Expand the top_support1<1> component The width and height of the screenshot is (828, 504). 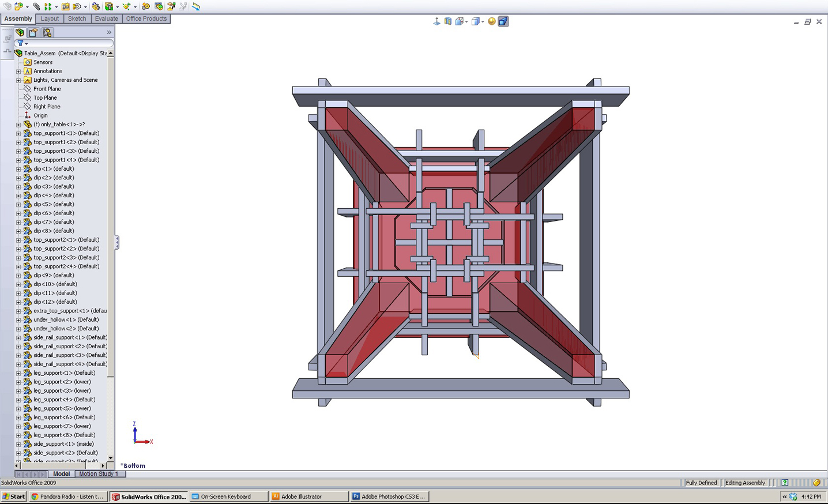[x=18, y=133]
